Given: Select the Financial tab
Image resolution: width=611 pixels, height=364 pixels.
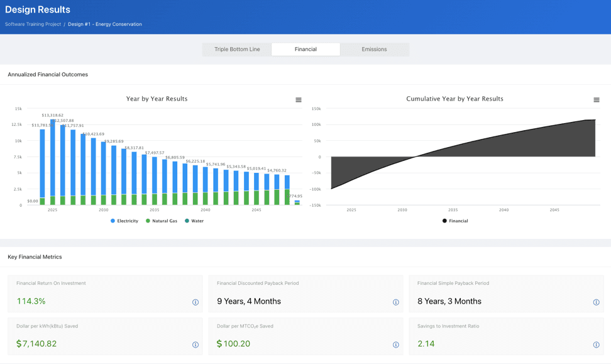Looking at the screenshot, I should point(305,49).
